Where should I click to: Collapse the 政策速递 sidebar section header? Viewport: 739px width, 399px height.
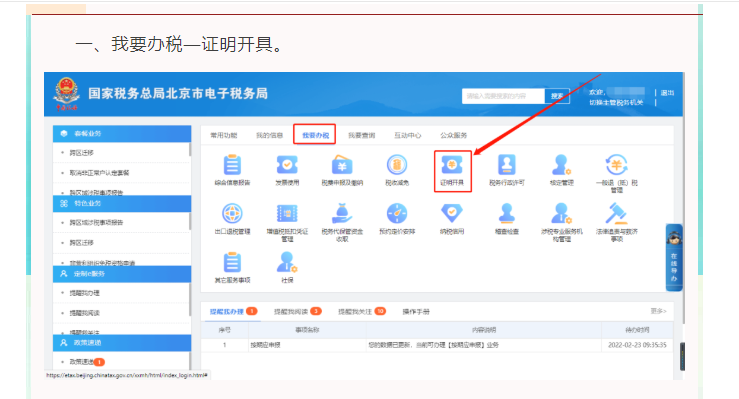point(122,343)
